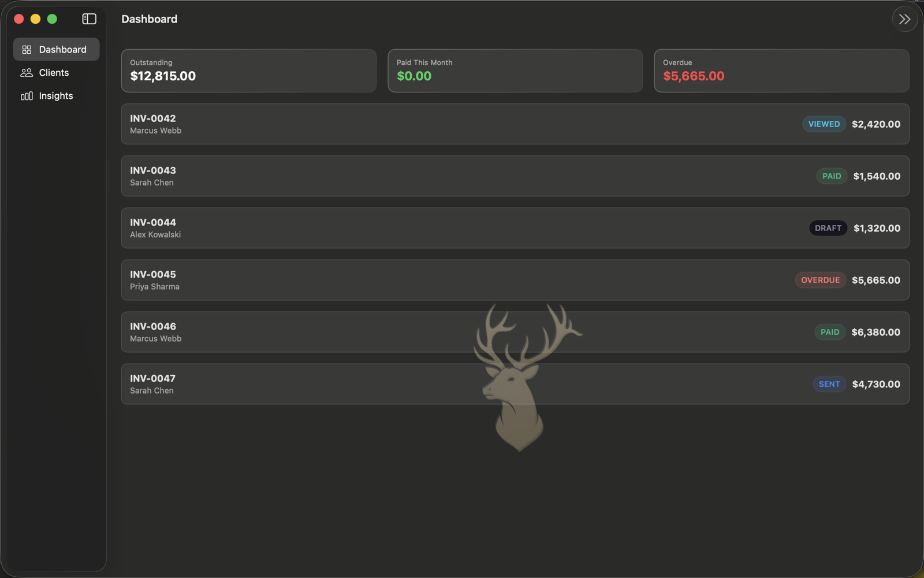Click the yellow minimize window button
The image size is (924, 578).
click(35, 19)
